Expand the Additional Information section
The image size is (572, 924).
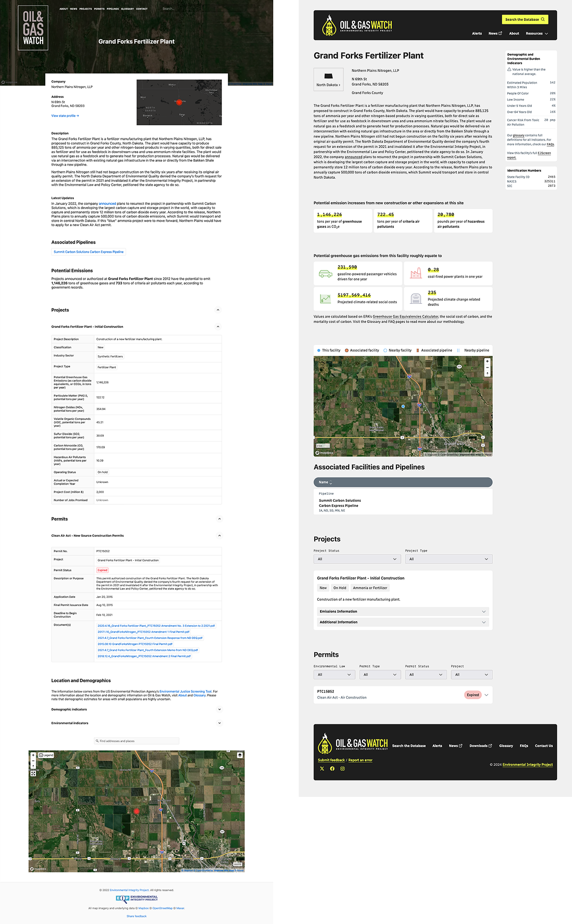coord(402,622)
